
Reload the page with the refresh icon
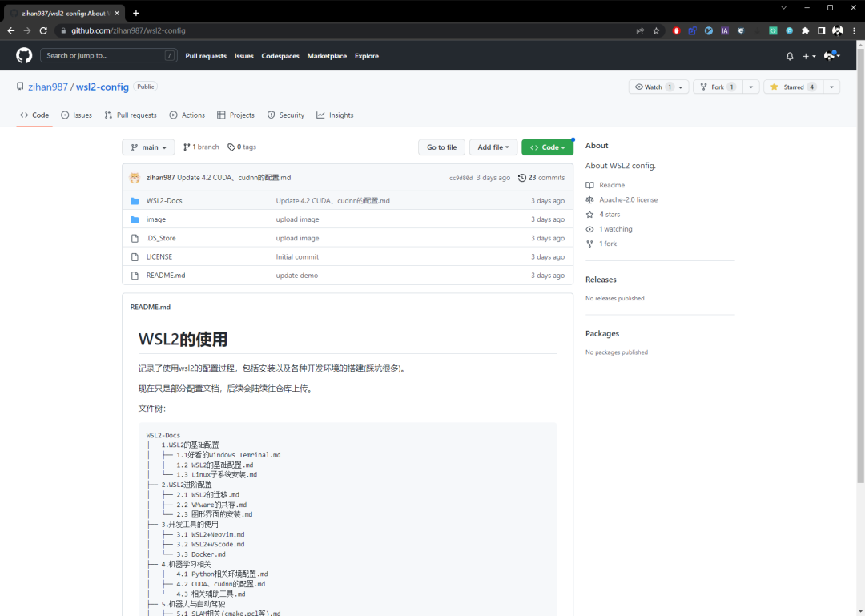pyautogui.click(x=43, y=31)
